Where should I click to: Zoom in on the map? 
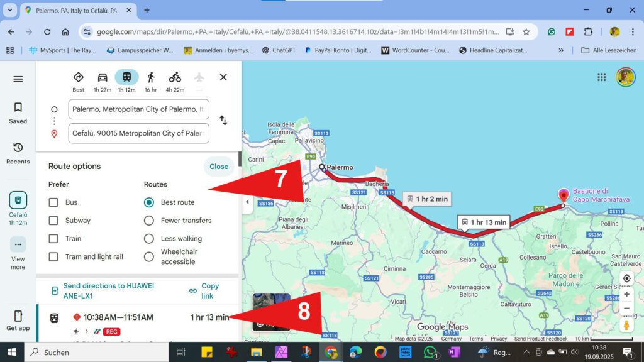626,293
